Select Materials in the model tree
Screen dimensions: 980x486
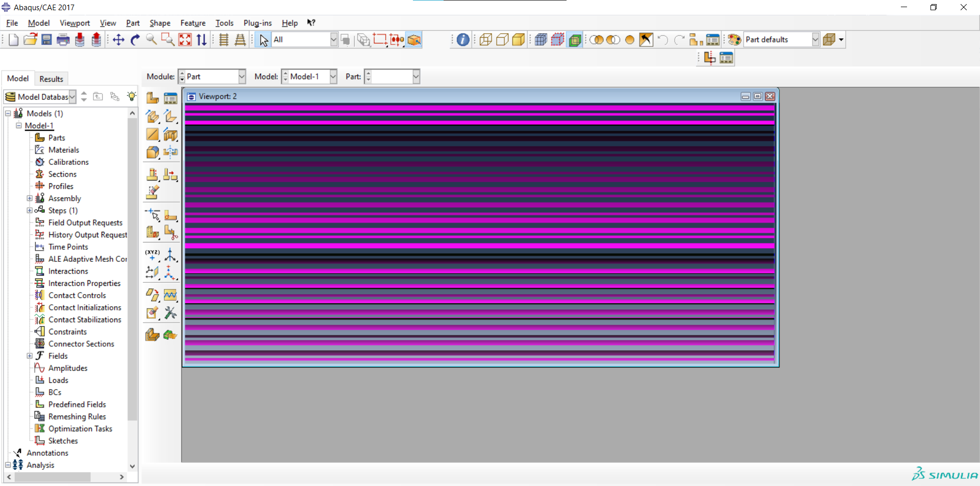(63, 150)
